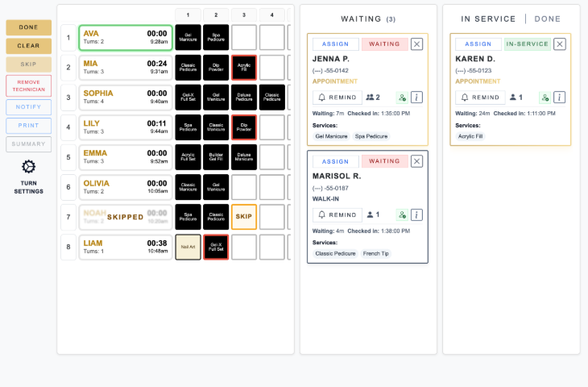Click Remove Technician button
The height and width of the screenshot is (387, 588).
pyautogui.click(x=28, y=85)
